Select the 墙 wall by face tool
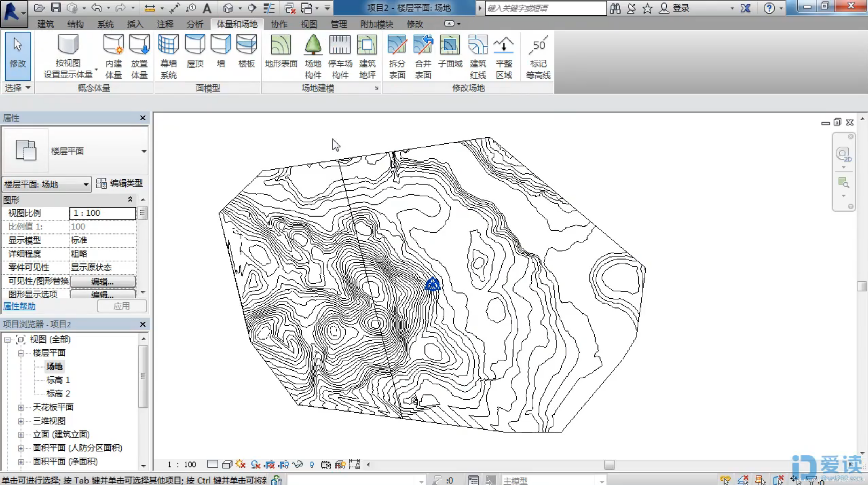Viewport: 868px width, 485px height. (221, 51)
